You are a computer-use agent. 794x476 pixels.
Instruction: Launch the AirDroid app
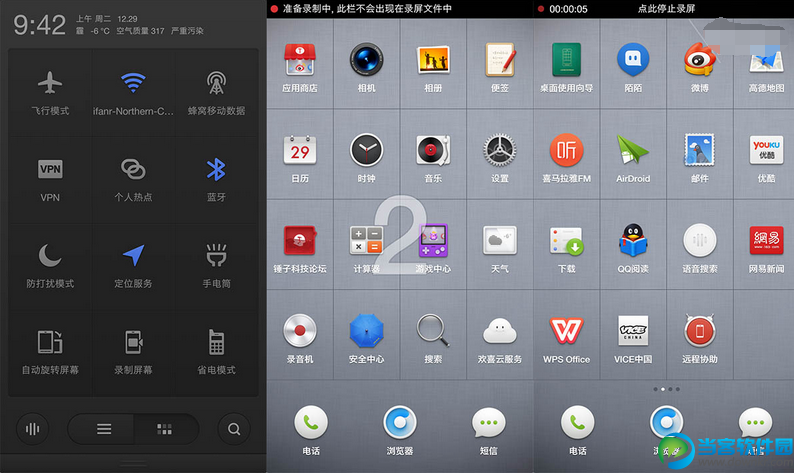click(x=633, y=150)
